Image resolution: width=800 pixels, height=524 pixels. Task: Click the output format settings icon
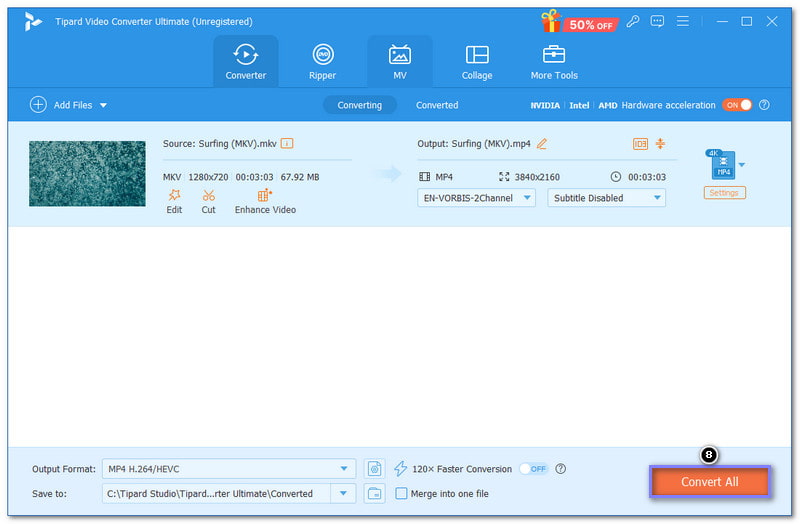pos(374,468)
